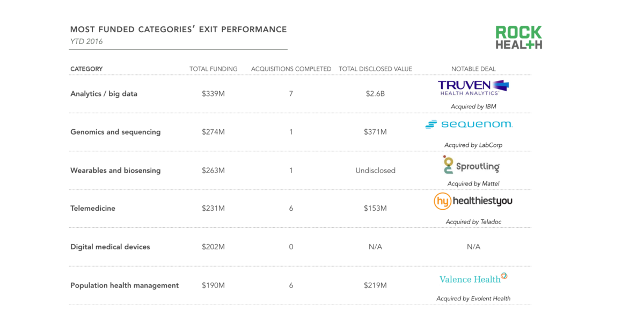The image size is (644, 325).
Task: Click the Truven Health Analytics logo
Action: (473, 87)
